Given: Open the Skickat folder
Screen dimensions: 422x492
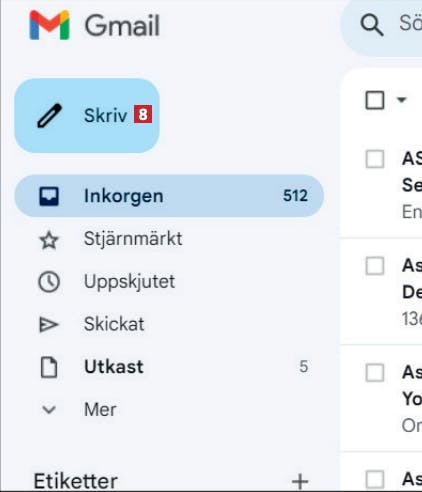Looking at the screenshot, I should 169,324.
